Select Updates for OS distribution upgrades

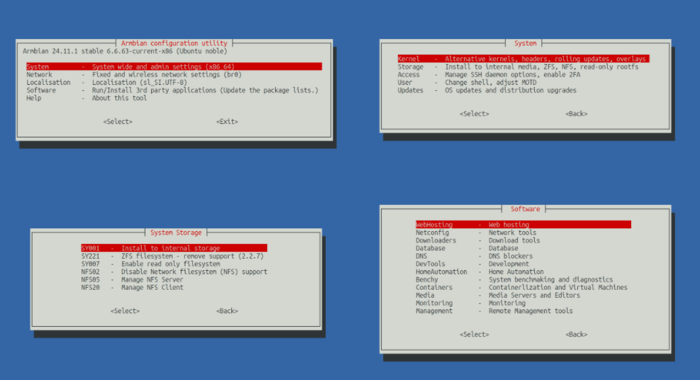coord(523,90)
